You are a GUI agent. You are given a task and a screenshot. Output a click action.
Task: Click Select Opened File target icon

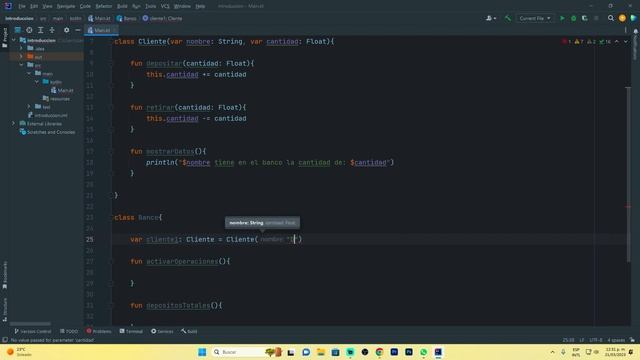(x=29, y=30)
